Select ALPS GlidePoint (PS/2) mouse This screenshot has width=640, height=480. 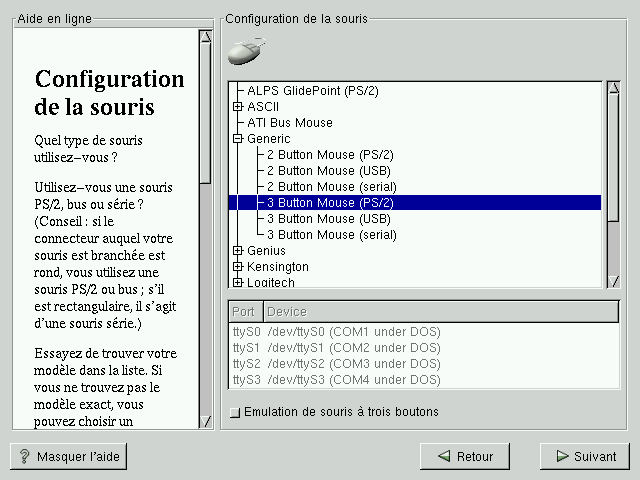pos(312,91)
